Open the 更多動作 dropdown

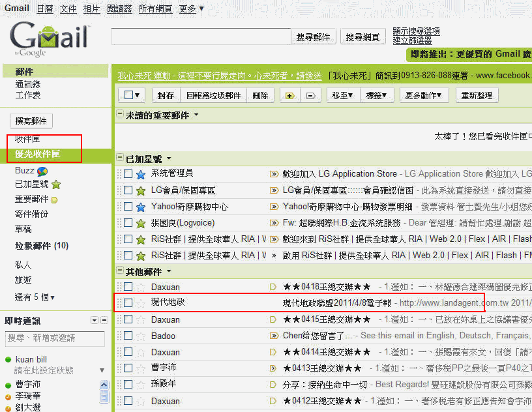424,96
